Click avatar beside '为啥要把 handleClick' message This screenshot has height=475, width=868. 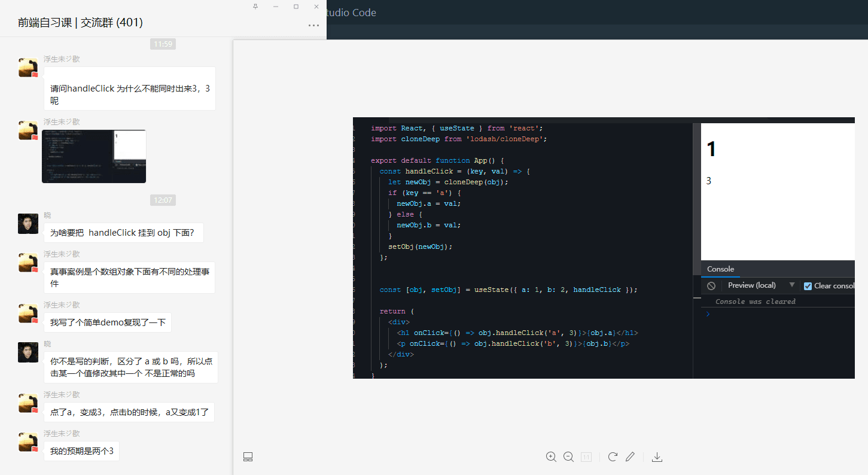pyautogui.click(x=28, y=224)
